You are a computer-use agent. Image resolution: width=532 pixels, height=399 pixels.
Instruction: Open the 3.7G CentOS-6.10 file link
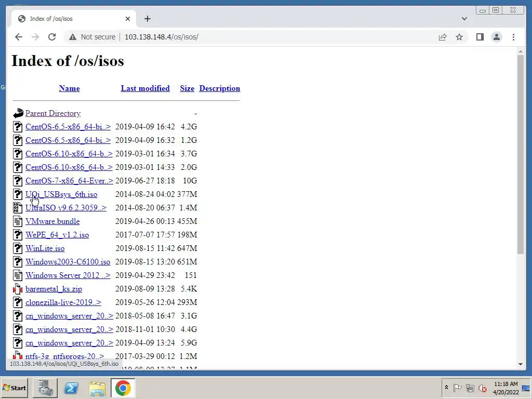(69, 154)
